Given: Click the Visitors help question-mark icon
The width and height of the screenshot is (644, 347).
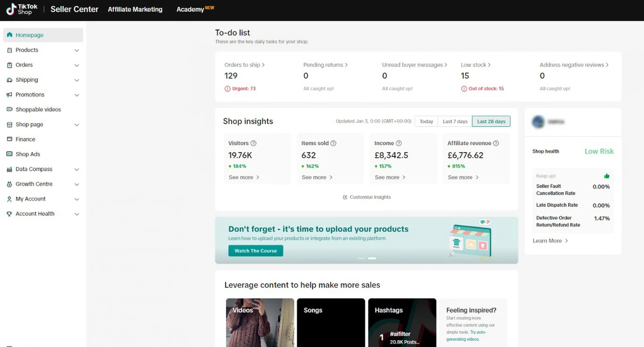Looking at the screenshot, I should click(254, 143).
